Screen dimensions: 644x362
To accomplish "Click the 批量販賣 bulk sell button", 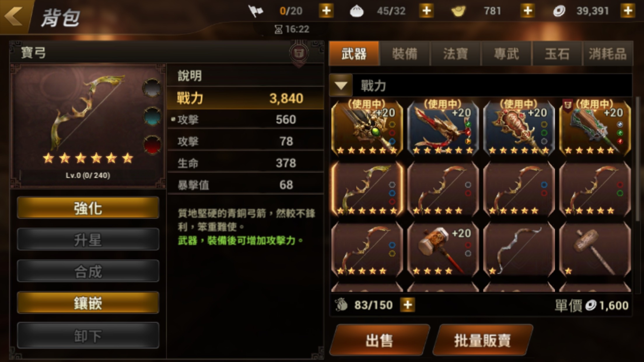I will click(483, 340).
